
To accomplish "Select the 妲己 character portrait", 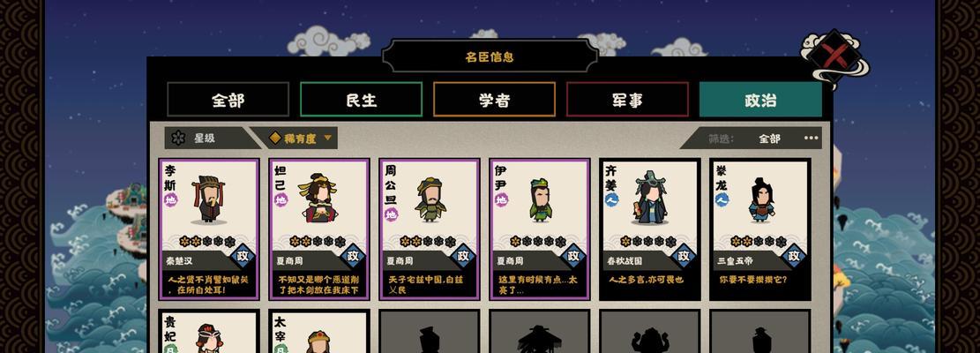I will coord(318,199).
